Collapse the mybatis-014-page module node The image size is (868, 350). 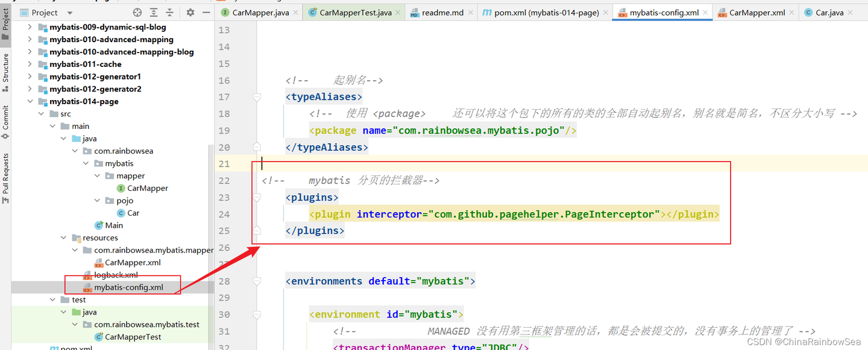(x=30, y=101)
